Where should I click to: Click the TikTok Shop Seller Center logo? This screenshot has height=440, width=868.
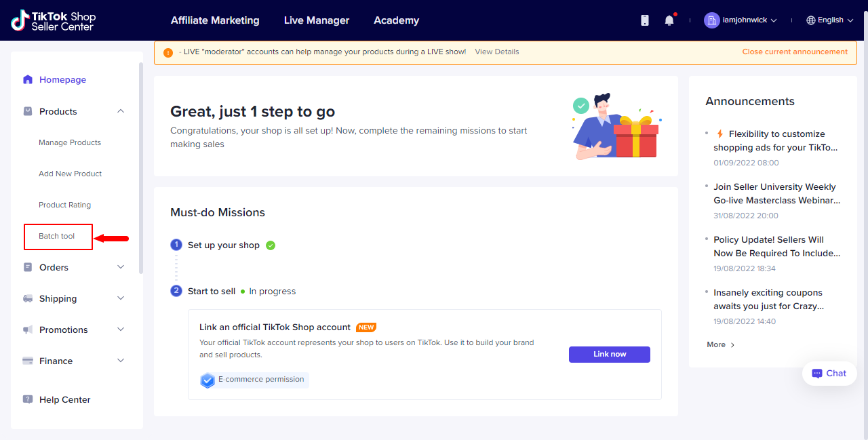pos(53,20)
